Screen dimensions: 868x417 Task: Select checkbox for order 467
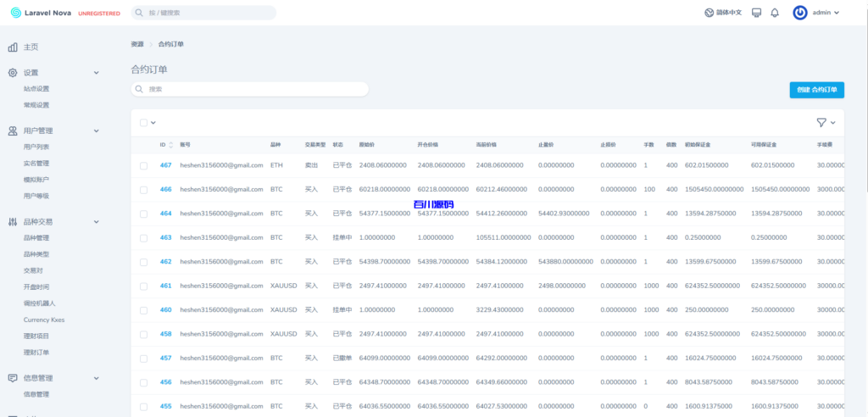coord(144,165)
